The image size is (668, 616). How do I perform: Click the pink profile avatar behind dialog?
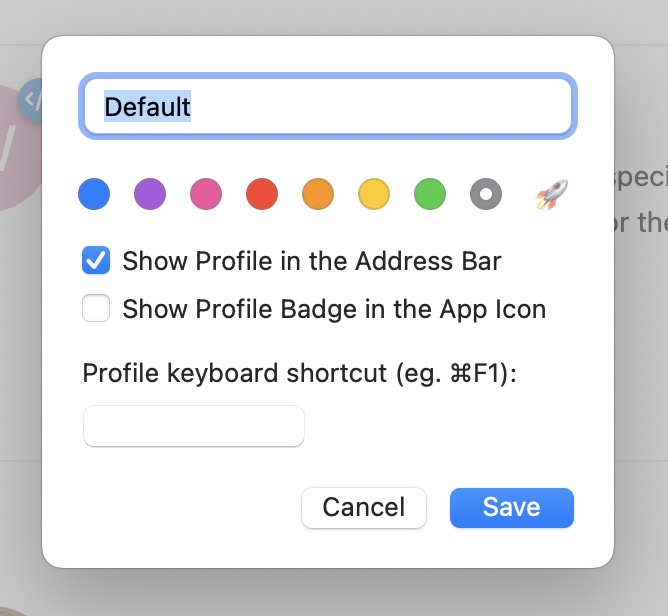[18, 150]
